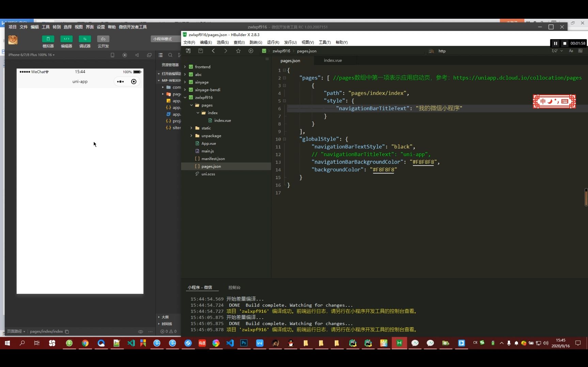Viewport: 588px width, 367px height.
Task: Open the 设置 menu in WeChat DevTools
Action: (x=101, y=27)
